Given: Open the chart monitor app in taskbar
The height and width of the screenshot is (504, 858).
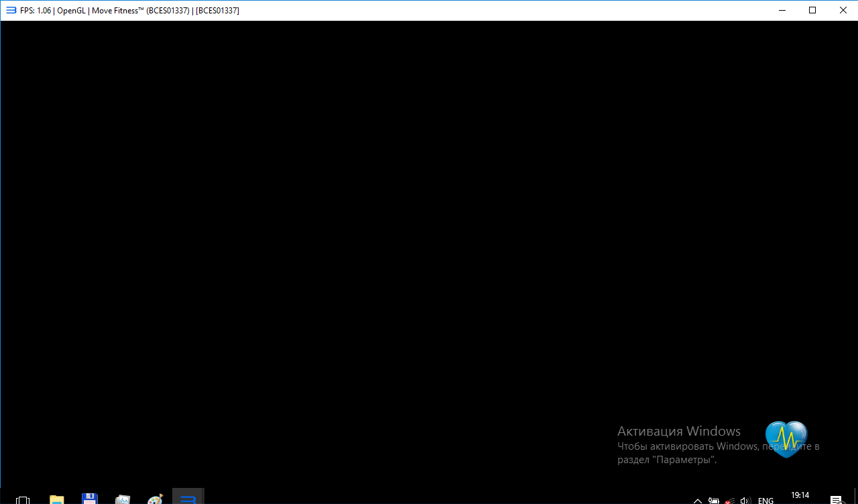Looking at the screenshot, I should [123, 499].
